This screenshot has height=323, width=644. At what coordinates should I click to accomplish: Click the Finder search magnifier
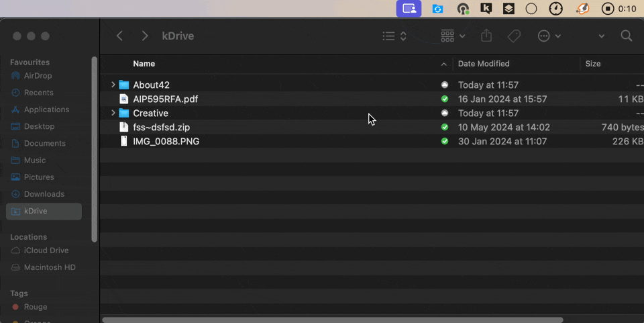pos(627,36)
